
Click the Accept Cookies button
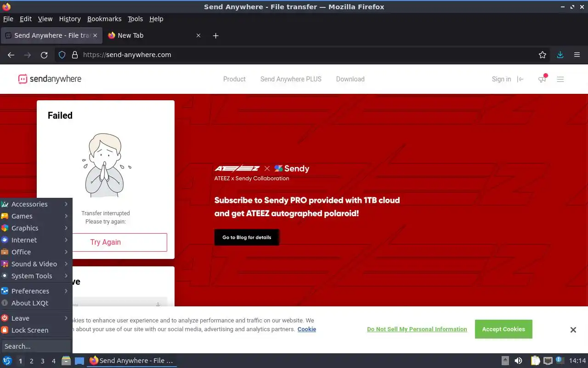coord(503,329)
